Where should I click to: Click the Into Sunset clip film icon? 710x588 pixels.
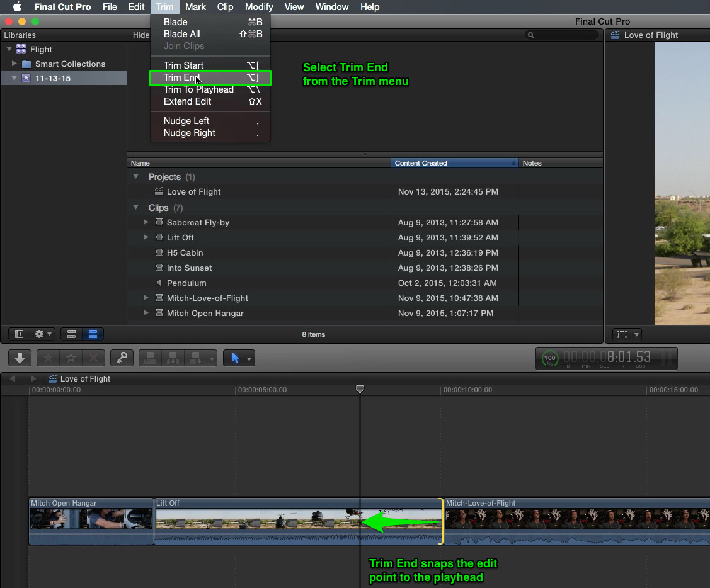click(x=159, y=268)
